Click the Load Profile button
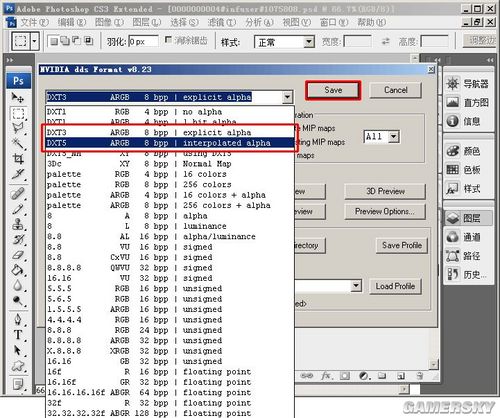Image resolution: width=500 pixels, height=418 pixels. 395,286
